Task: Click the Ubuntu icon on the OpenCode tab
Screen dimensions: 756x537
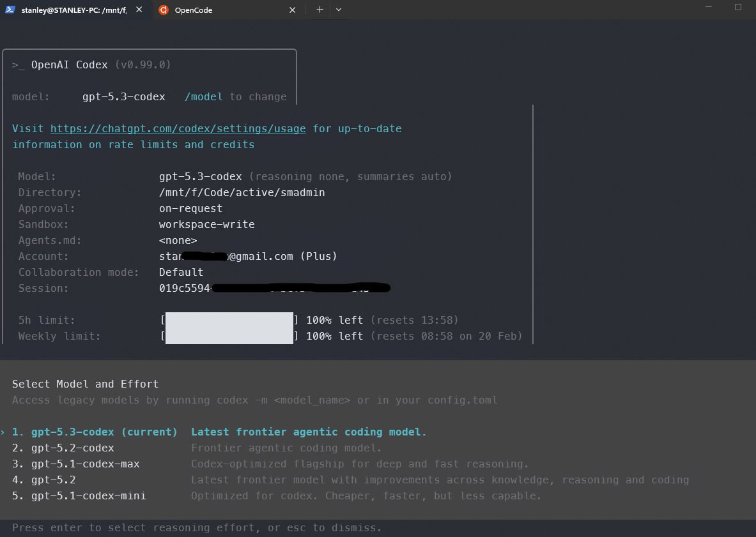Action: tap(164, 10)
